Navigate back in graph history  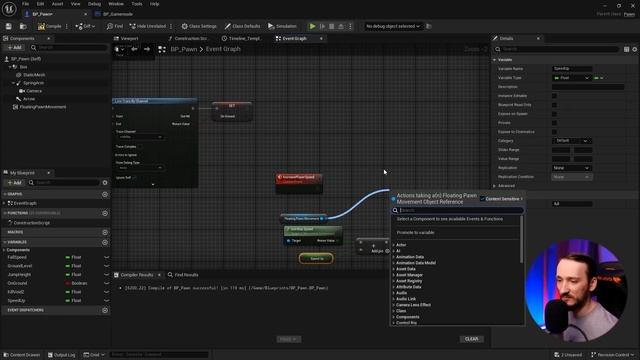[134, 49]
